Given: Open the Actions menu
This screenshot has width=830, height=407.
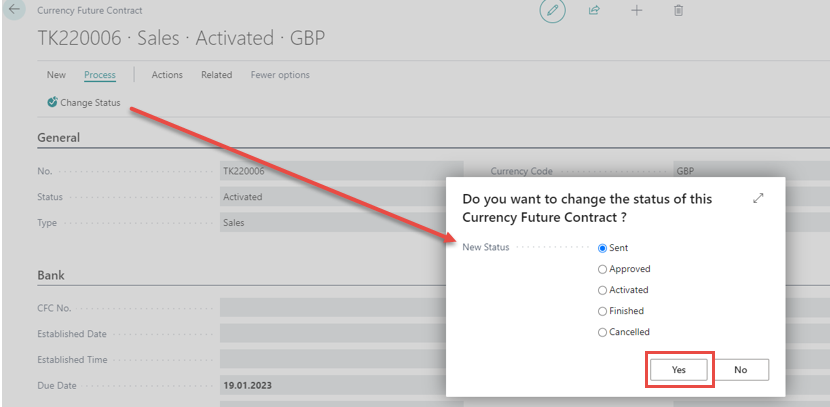Looking at the screenshot, I should [x=167, y=75].
